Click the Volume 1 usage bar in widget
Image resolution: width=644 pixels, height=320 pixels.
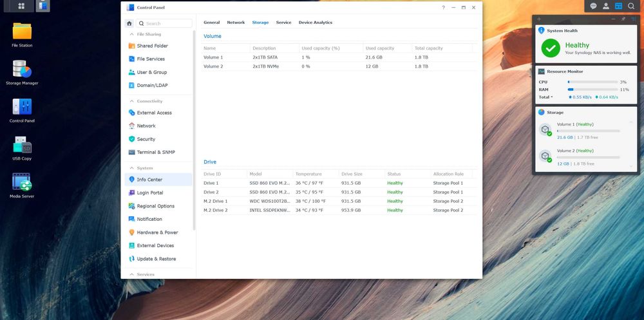588,131
